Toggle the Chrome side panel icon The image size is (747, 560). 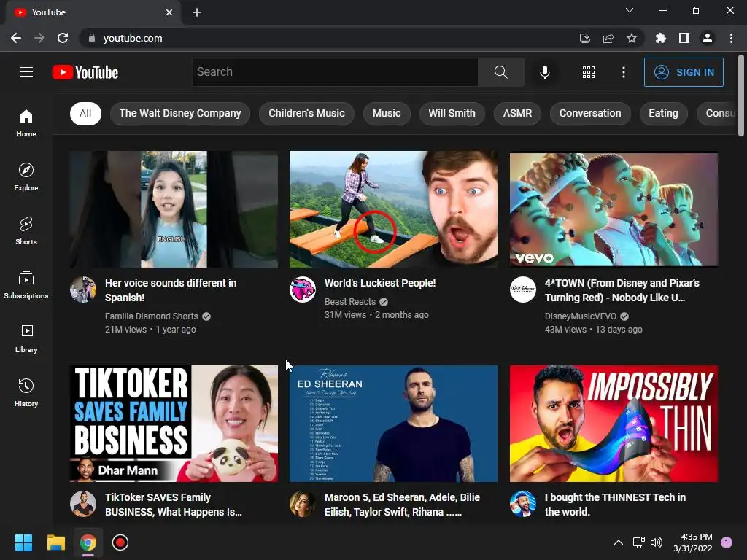click(x=684, y=38)
